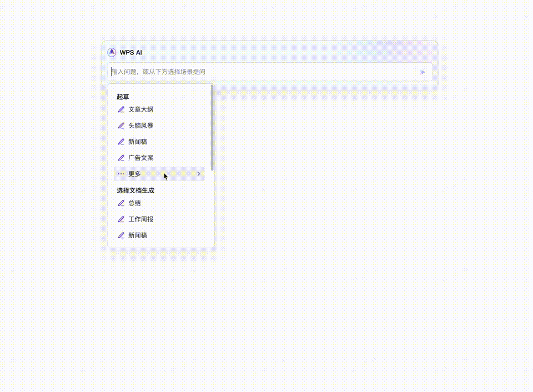
Task: Select the 文章大纲 option
Action: click(140, 109)
